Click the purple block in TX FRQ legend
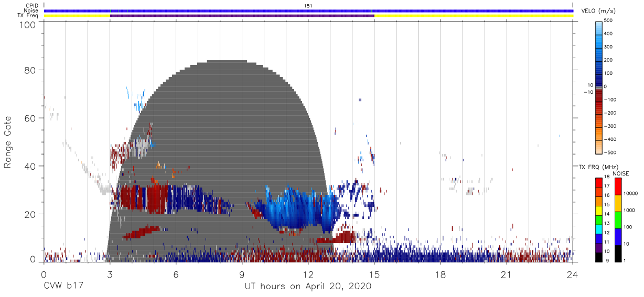The height and width of the screenshot is (297, 644). (599, 247)
